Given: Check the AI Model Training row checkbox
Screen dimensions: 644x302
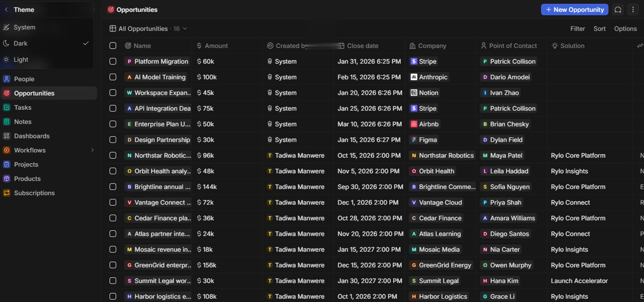Looking at the screenshot, I should coord(113,77).
